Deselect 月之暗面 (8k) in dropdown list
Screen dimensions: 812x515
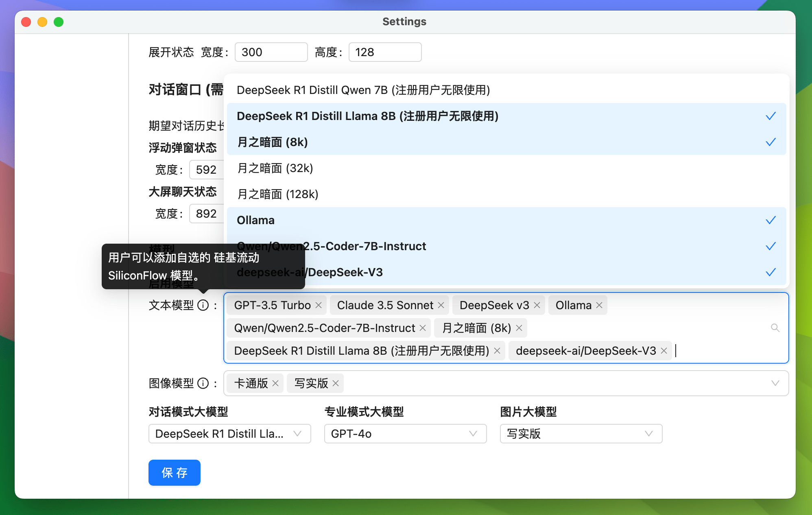pyautogui.click(x=506, y=142)
